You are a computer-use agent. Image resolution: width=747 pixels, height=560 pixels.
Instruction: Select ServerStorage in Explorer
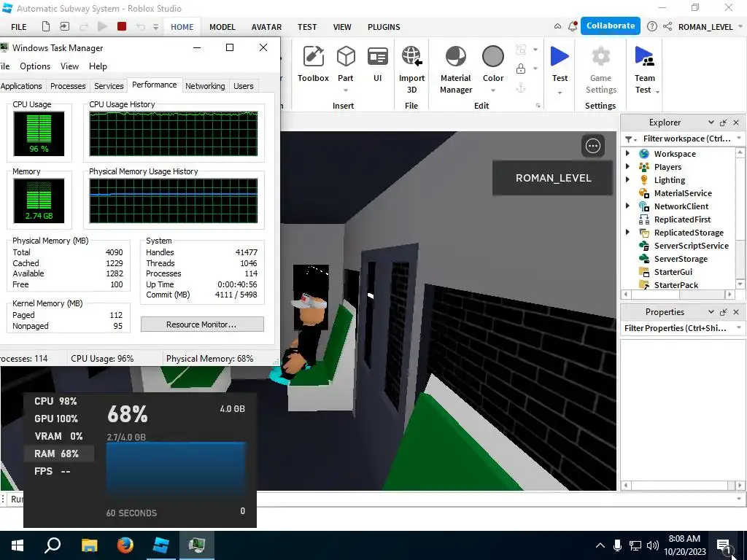(681, 259)
